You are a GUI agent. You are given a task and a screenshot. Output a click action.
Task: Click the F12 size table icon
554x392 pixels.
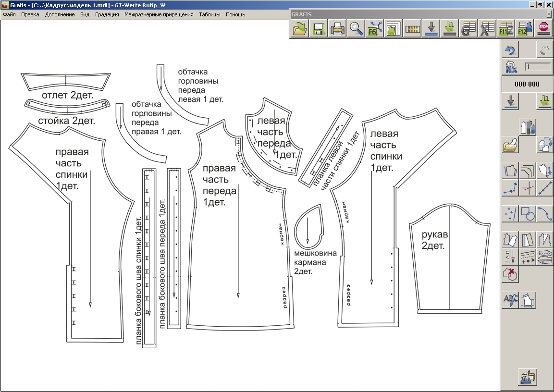(x=524, y=29)
